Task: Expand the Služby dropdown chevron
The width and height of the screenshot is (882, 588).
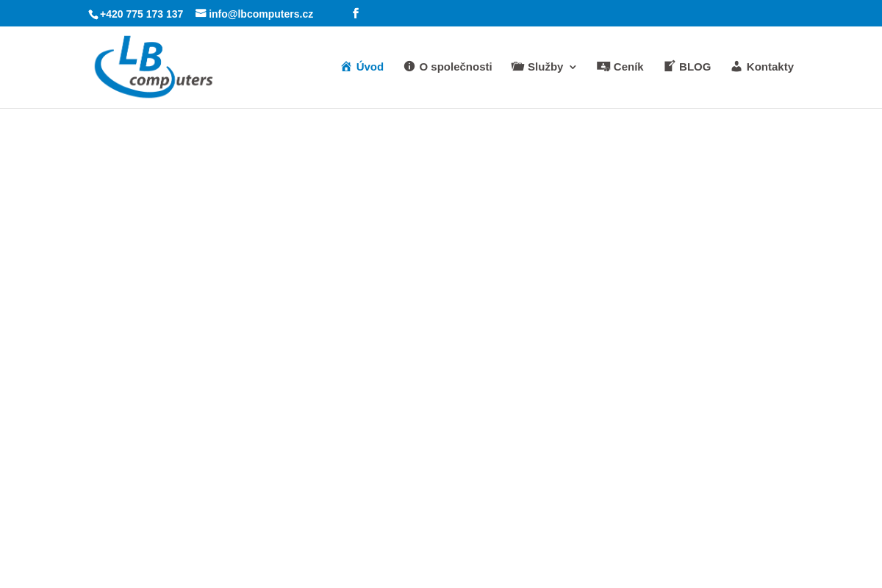Action: point(573,67)
